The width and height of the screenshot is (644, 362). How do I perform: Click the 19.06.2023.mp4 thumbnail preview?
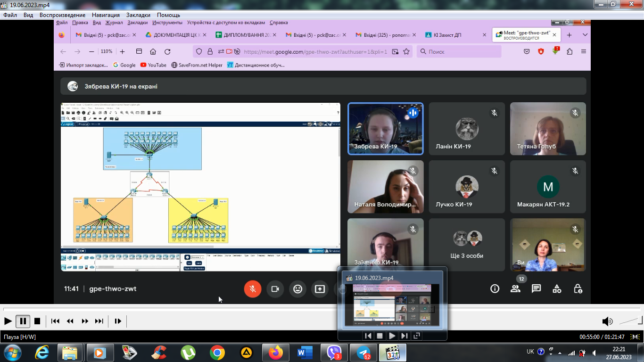392,305
